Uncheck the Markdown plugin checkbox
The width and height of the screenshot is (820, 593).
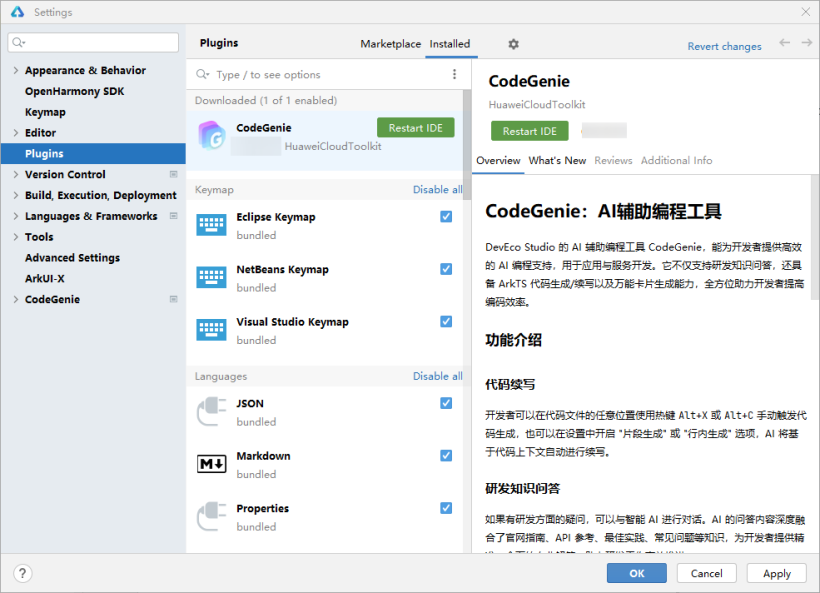(445, 454)
